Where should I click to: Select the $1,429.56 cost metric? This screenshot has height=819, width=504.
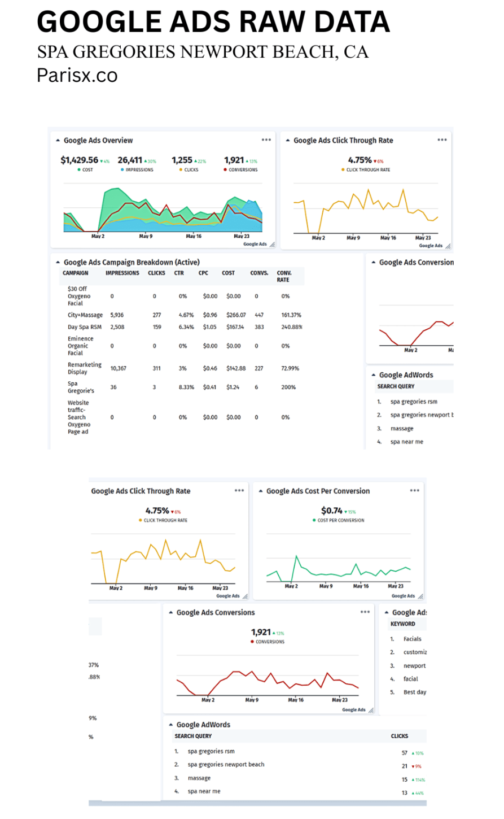(80, 160)
